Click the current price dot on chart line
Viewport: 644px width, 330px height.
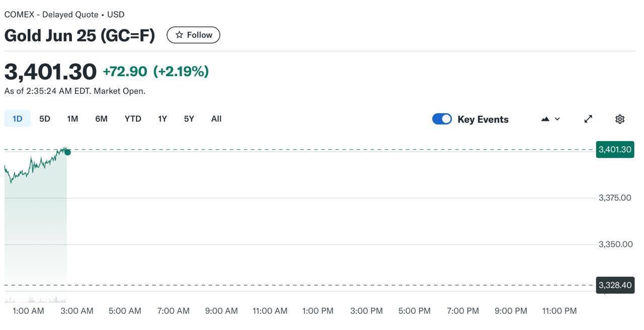pyautogui.click(x=67, y=152)
